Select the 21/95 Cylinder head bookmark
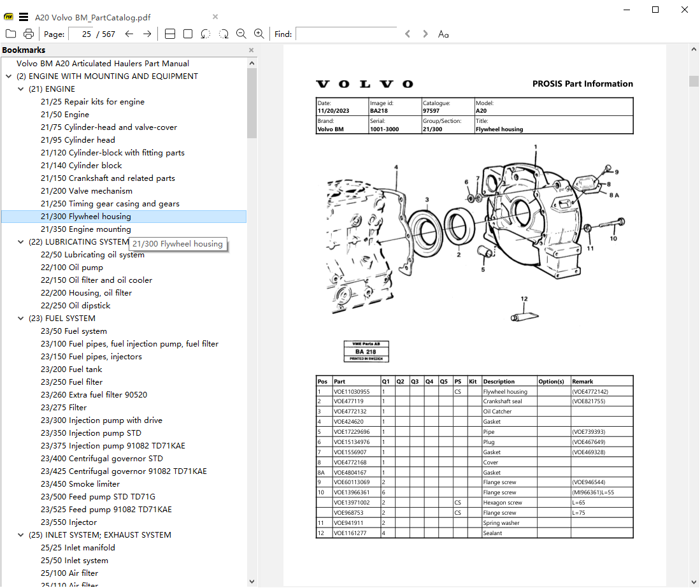 tap(78, 140)
